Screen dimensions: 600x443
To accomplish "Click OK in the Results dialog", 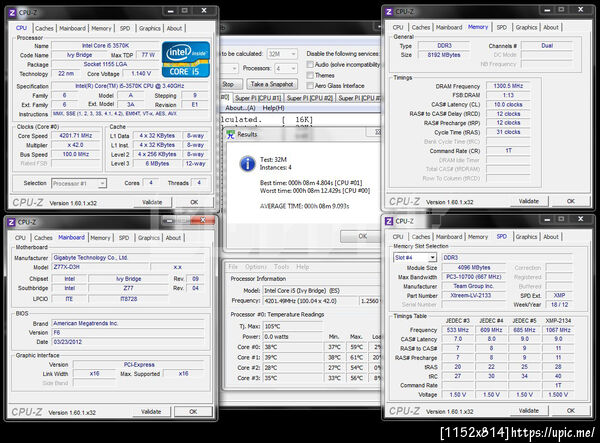I will [362, 236].
